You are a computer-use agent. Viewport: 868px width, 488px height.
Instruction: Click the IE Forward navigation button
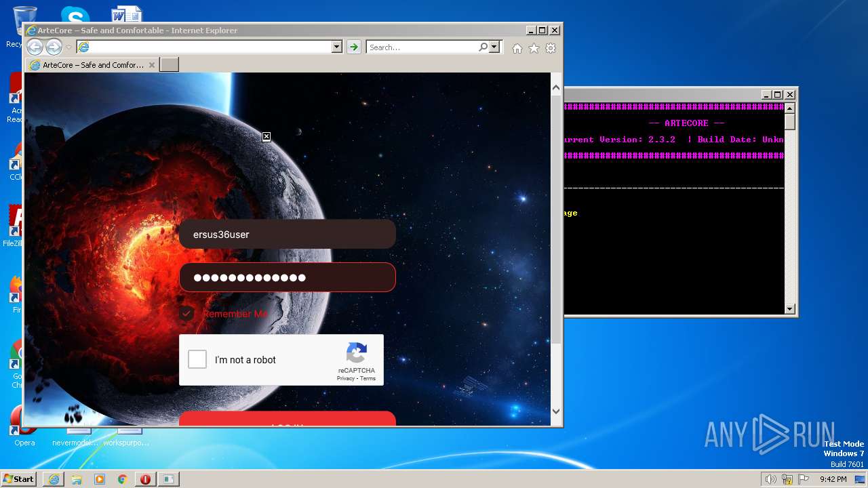[x=54, y=47]
